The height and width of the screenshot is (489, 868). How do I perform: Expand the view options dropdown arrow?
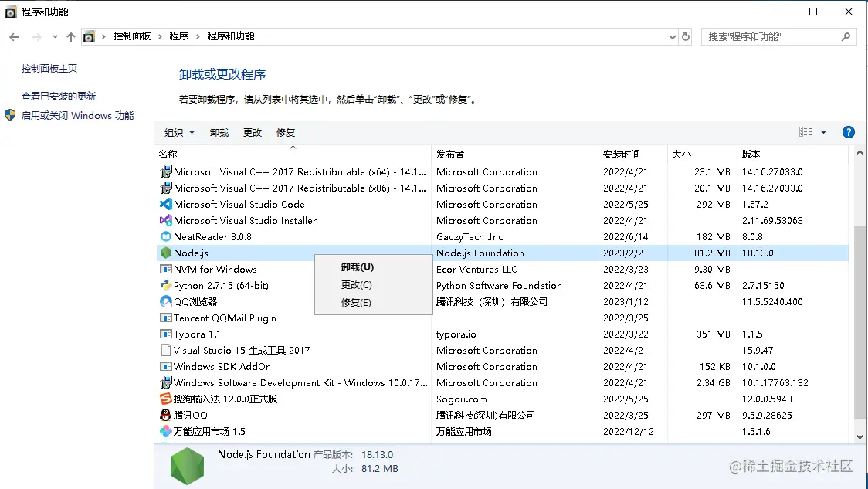824,132
